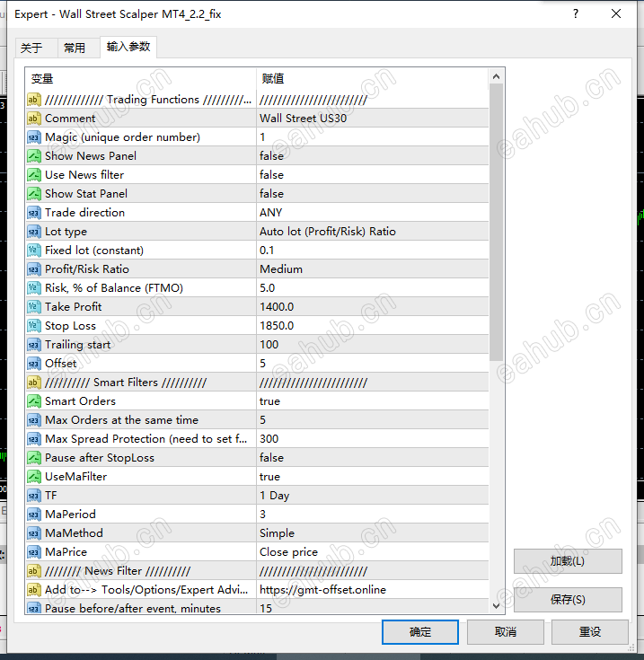Image resolution: width=644 pixels, height=660 pixels.
Task: Edit the Stop Loss value 1850.0
Action: click(373, 326)
